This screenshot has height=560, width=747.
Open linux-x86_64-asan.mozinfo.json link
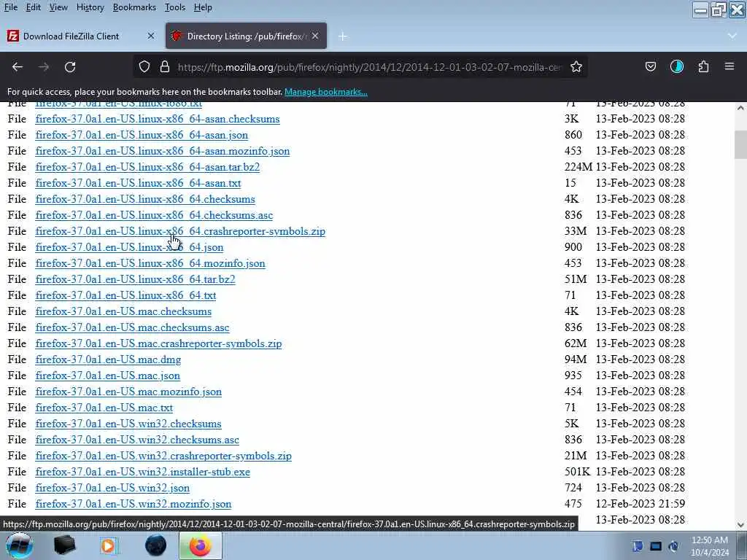pyautogui.click(x=163, y=151)
